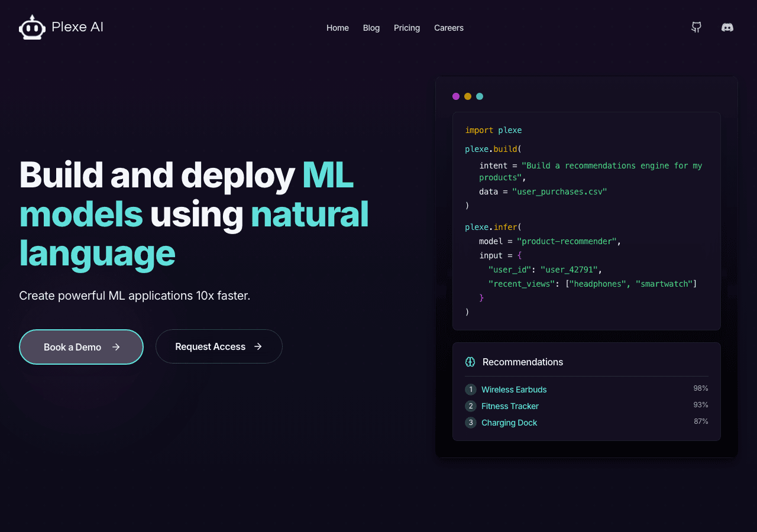757x532 pixels.
Task: Click the Plexe AI brand name
Action: point(77,27)
